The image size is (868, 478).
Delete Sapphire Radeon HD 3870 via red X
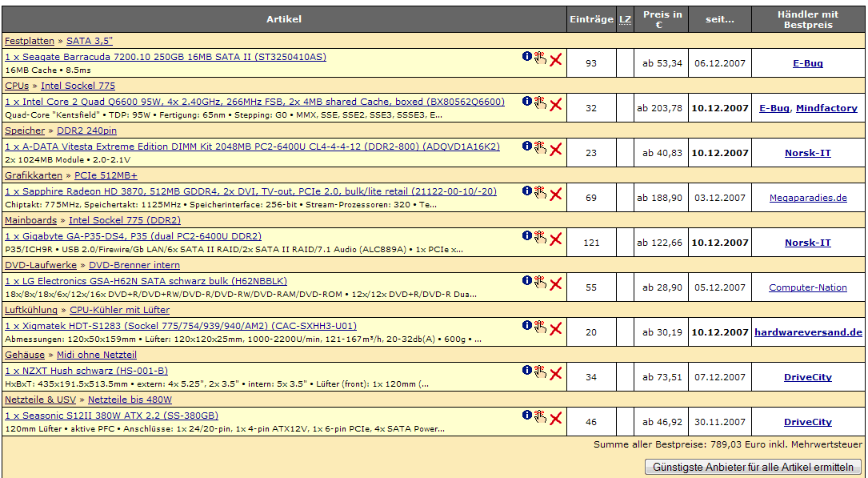tap(556, 194)
